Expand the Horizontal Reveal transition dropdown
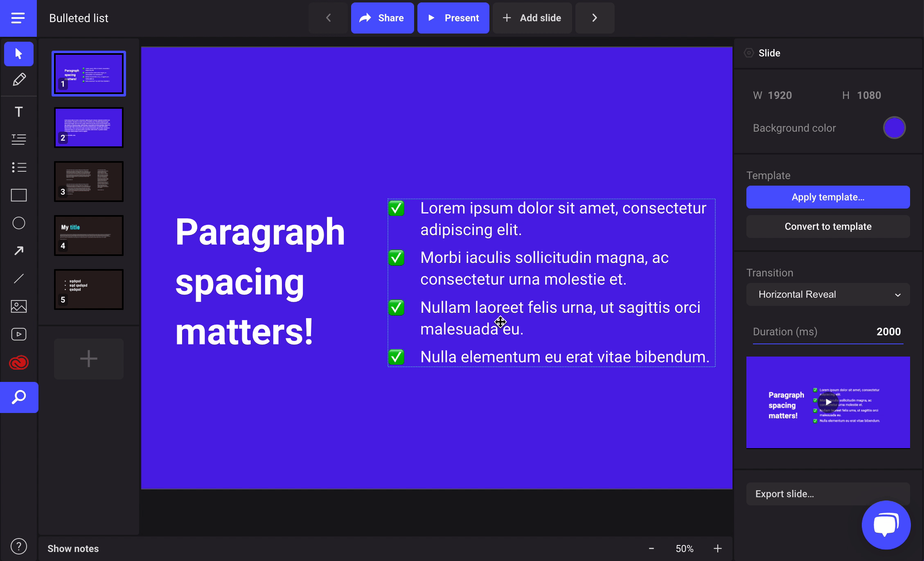 pyautogui.click(x=828, y=294)
